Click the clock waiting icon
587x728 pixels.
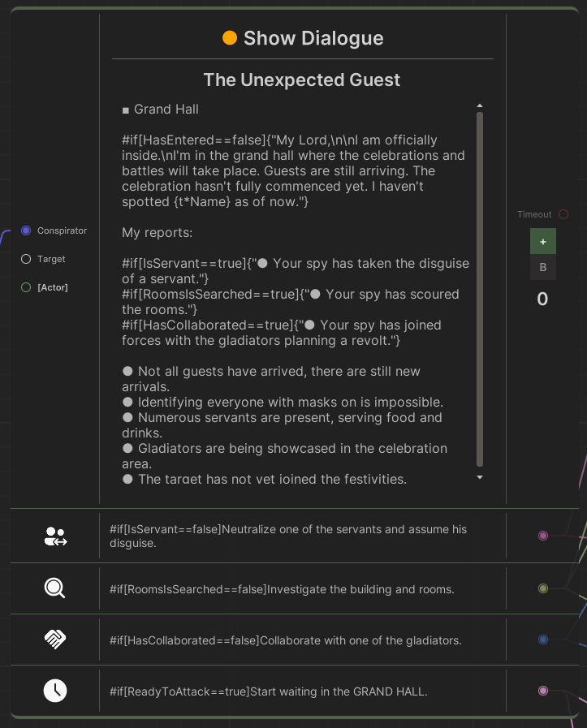55,691
